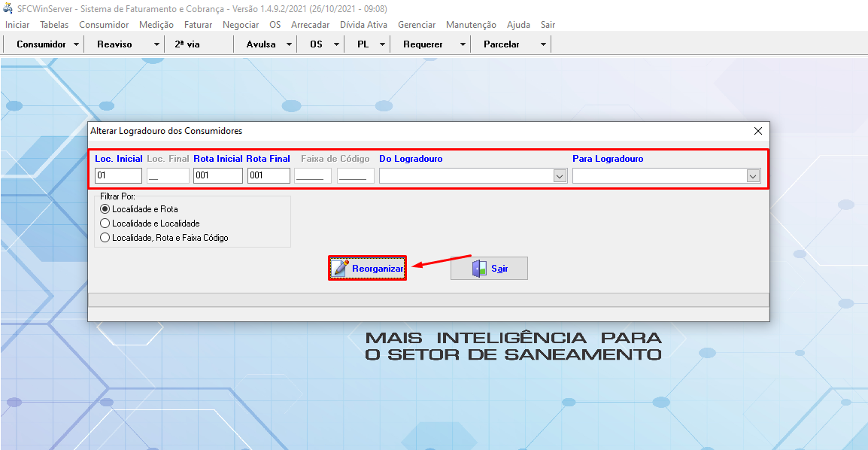Open the Dívida Ativa menu
Viewport: 868px width, 450px height.
point(363,25)
